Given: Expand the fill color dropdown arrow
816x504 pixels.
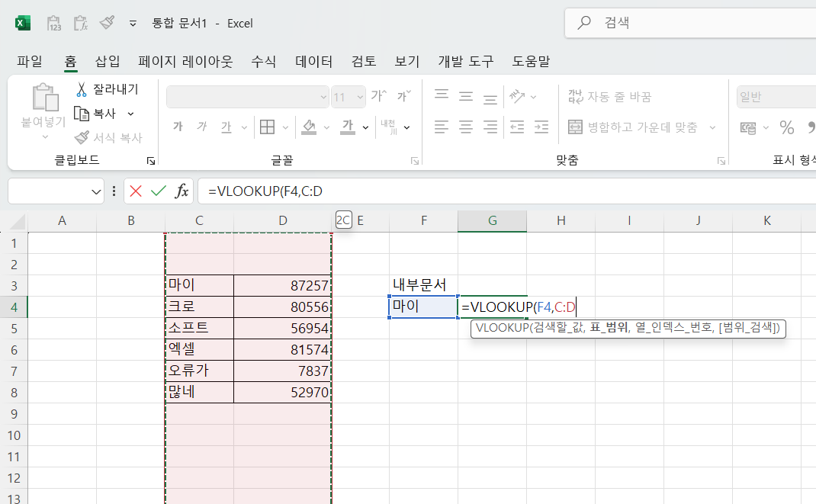Looking at the screenshot, I should pyautogui.click(x=326, y=127).
